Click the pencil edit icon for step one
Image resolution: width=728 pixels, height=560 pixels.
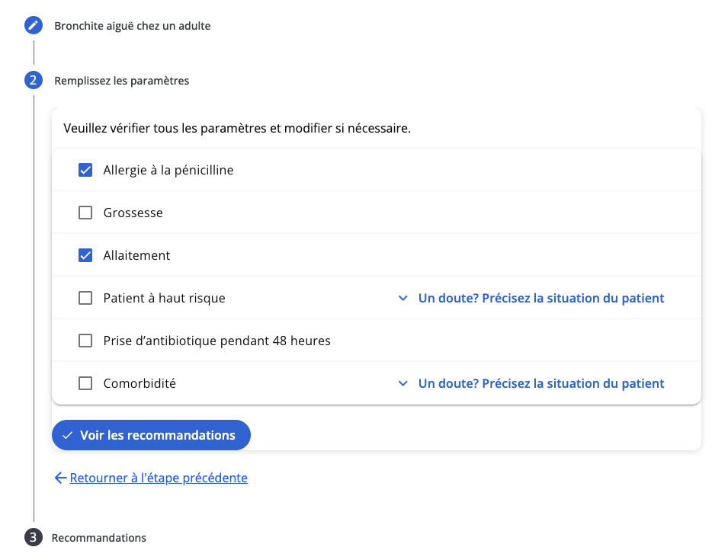click(34, 26)
